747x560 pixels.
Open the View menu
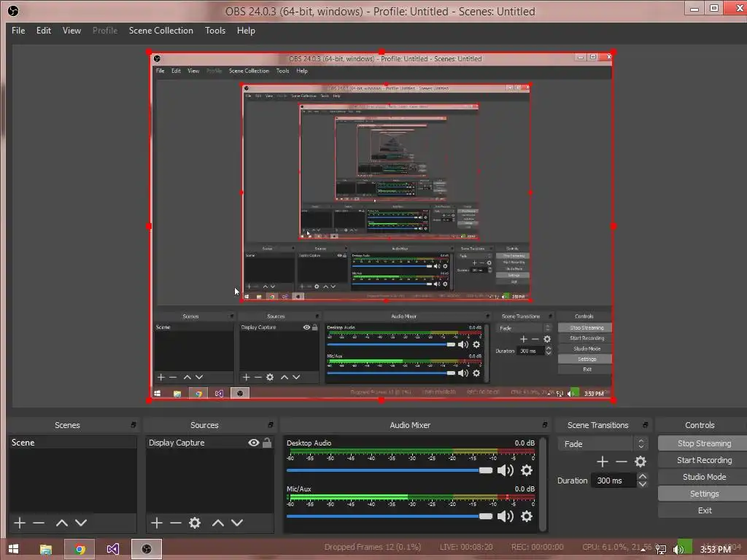[x=71, y=31]
